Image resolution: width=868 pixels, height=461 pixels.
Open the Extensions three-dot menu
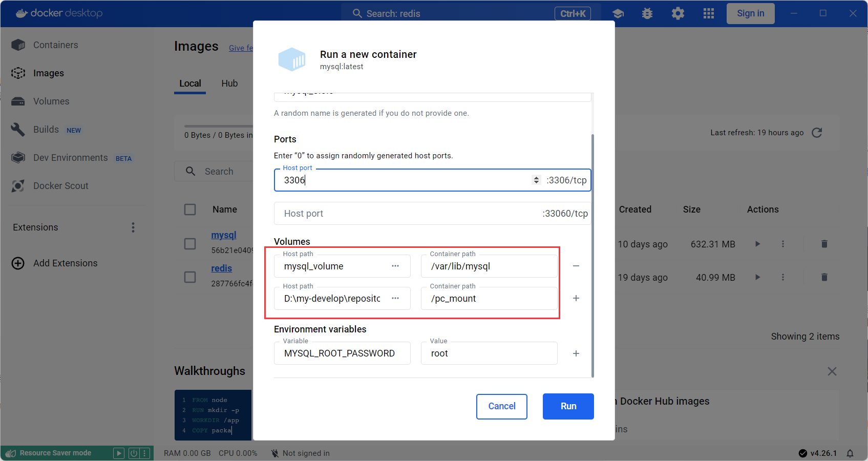(133, 227)
